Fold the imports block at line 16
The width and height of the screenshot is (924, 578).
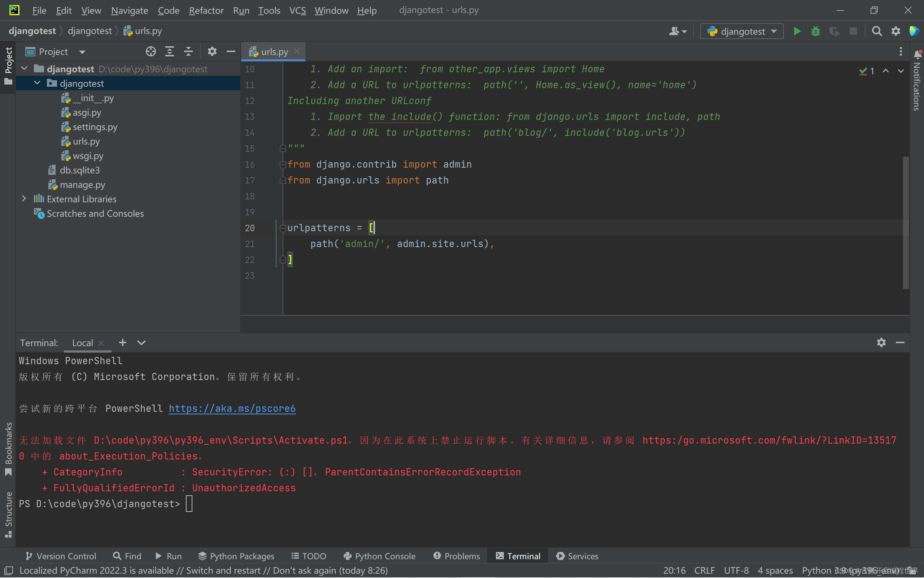pyautogui.click(x=283, y=165)
